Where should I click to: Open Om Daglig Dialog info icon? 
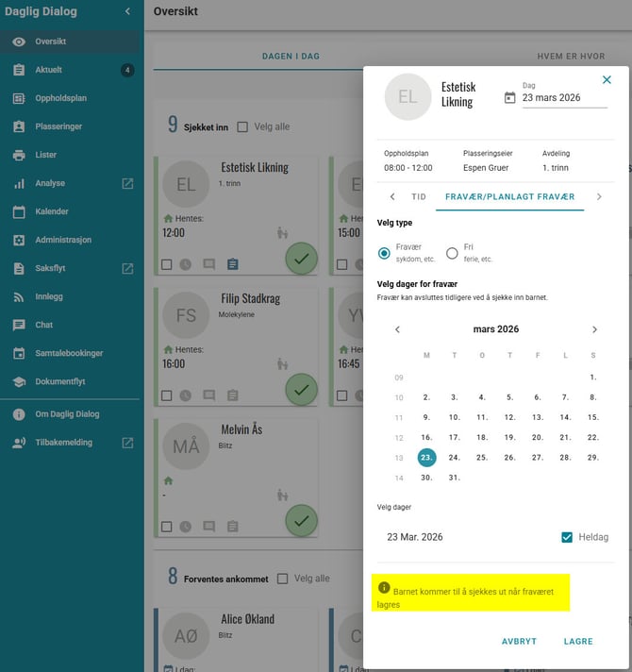(19, 414)
